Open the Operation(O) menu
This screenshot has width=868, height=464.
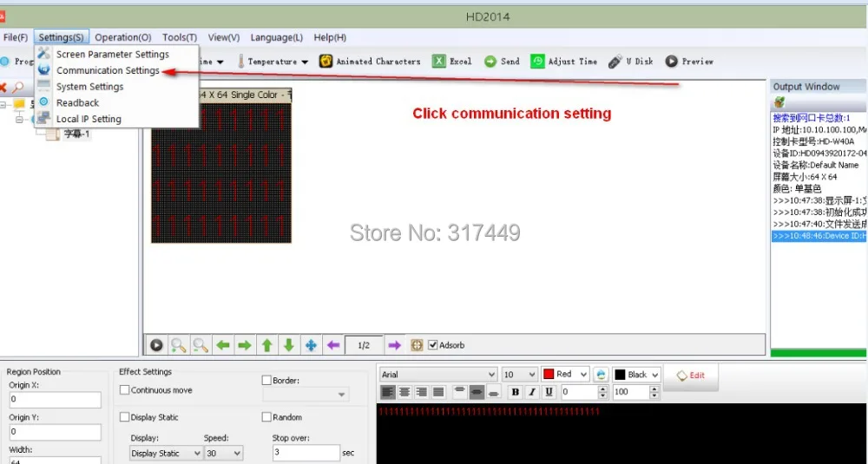coord(123,37)
